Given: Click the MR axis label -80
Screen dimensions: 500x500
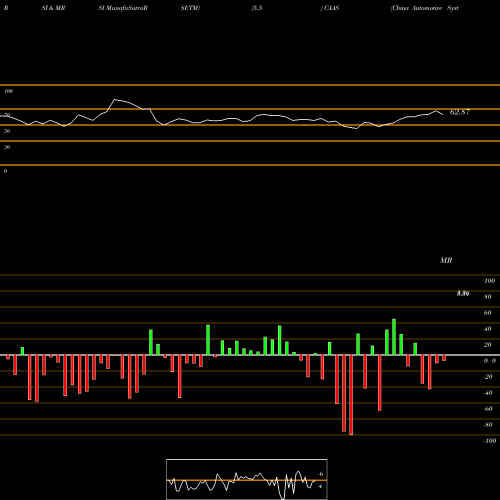Looking at the screenshot, I should (488, 425).
